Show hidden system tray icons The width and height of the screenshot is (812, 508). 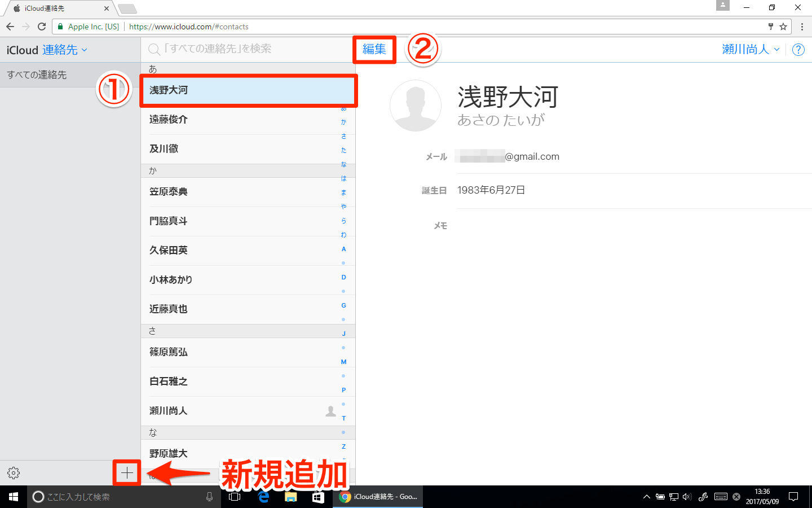[x=647, y=497]
